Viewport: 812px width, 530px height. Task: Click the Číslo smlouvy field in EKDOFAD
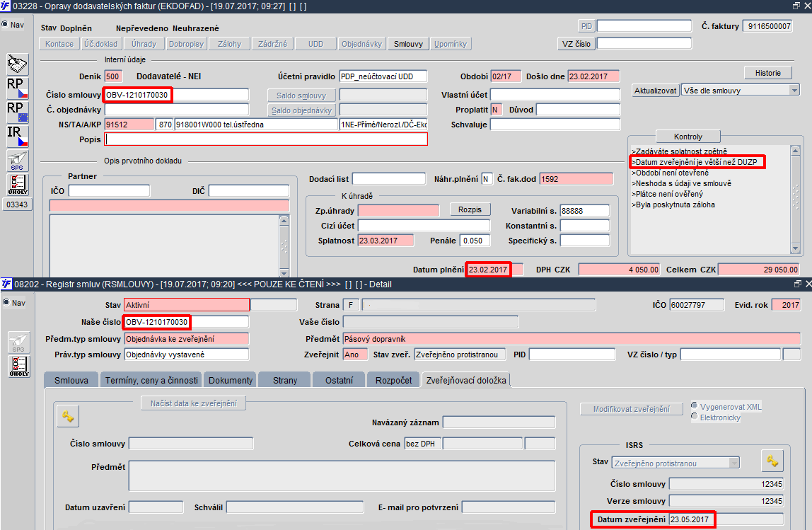(177, 95)
